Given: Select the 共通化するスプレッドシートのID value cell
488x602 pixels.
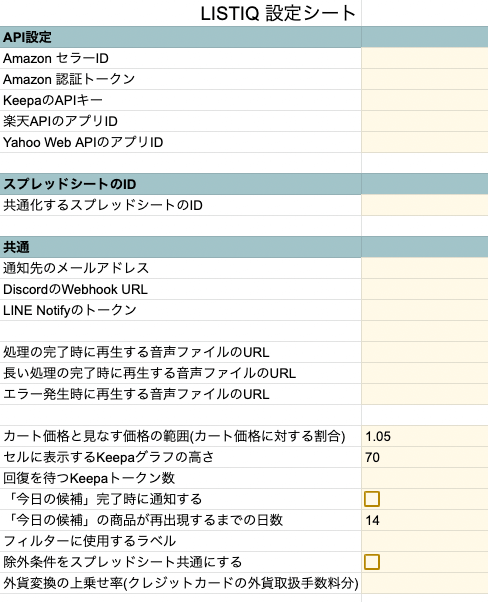Looking at the screenshot, I should click(425, 205).
